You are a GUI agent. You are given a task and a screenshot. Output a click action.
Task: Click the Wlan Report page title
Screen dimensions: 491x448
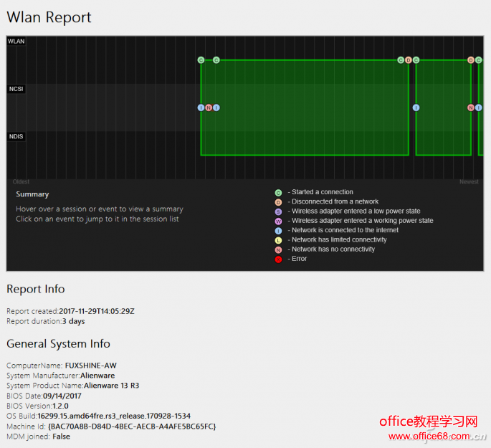49,17
